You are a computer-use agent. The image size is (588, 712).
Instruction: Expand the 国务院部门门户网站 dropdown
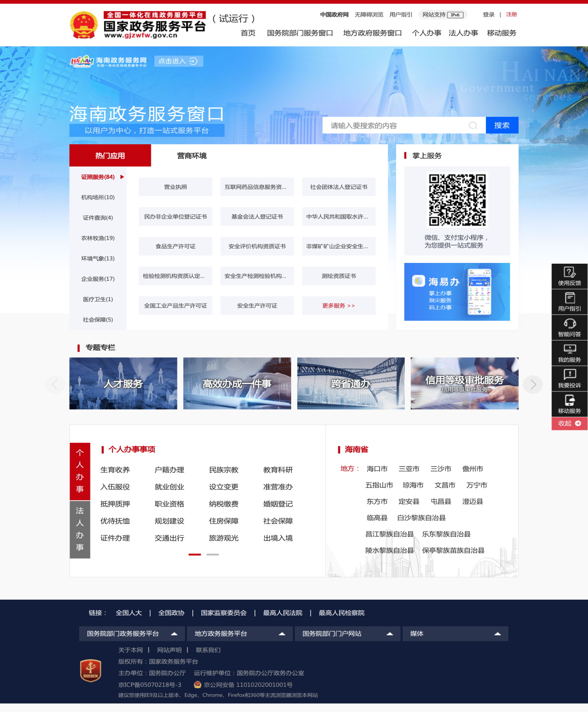coord(348,634)
